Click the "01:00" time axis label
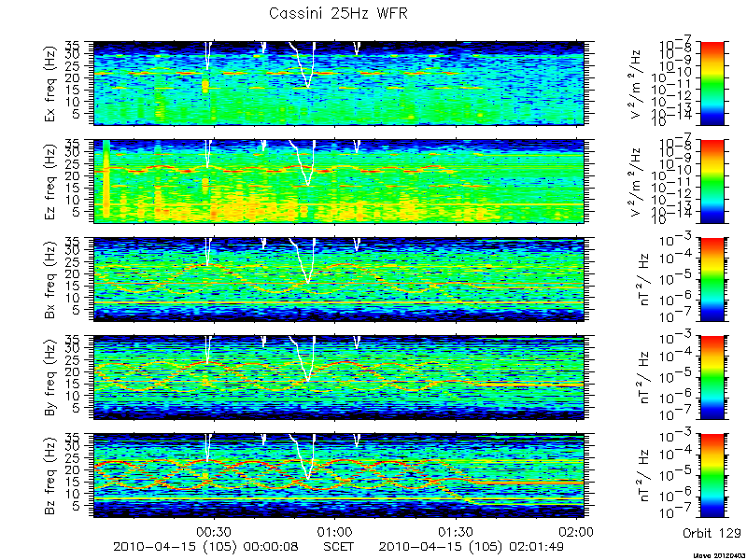The image size is (747, 560). [x=335, y=531]
